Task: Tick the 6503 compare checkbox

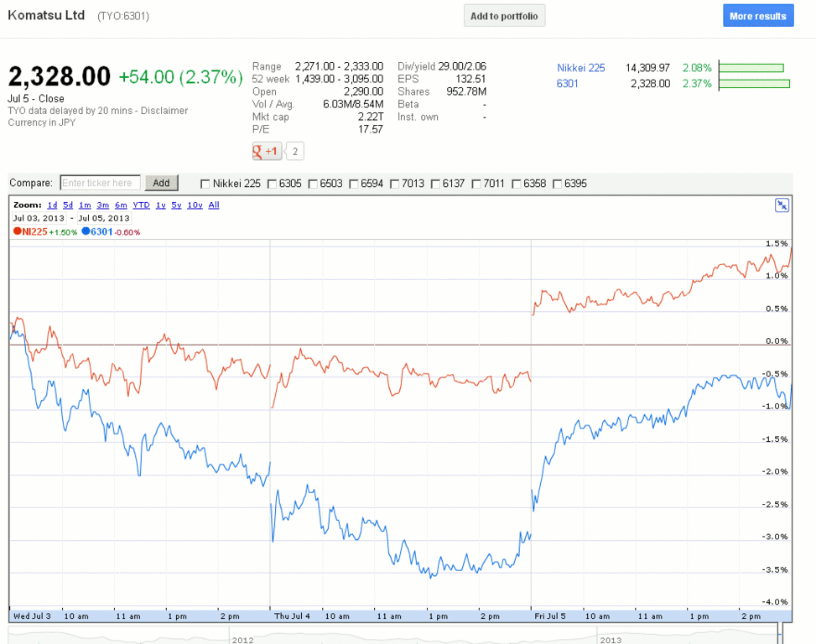Action: click(x=313, y=184)
